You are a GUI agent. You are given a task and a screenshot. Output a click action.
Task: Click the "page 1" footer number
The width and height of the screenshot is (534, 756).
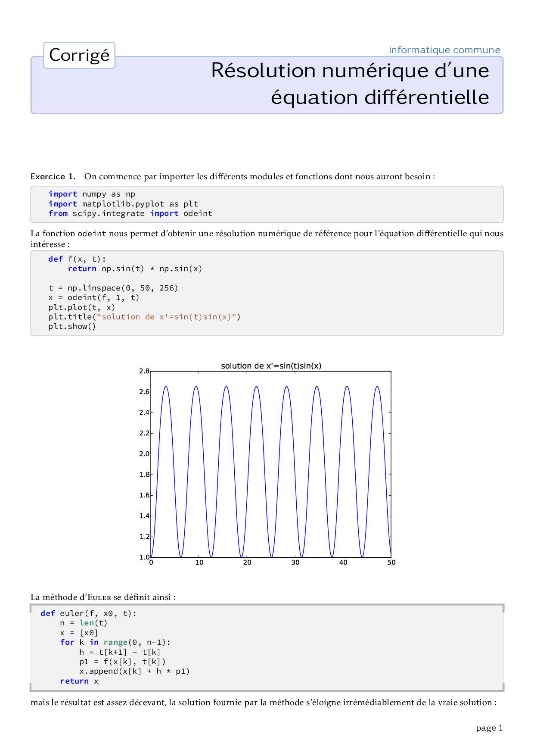coord(489,728)
